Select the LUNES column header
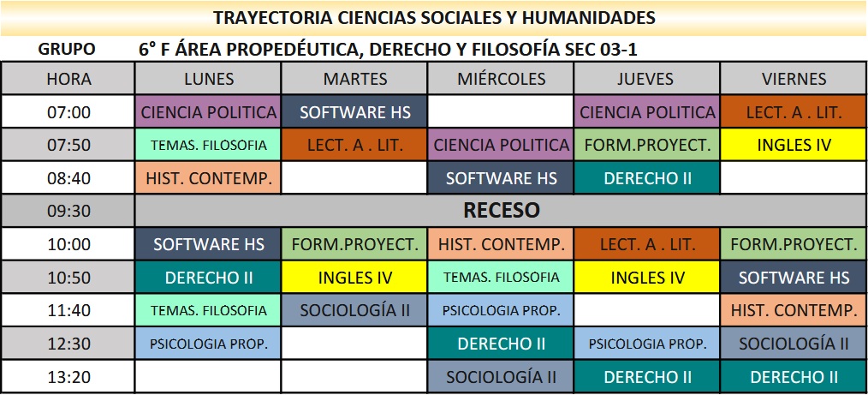 tap(208, 79)
